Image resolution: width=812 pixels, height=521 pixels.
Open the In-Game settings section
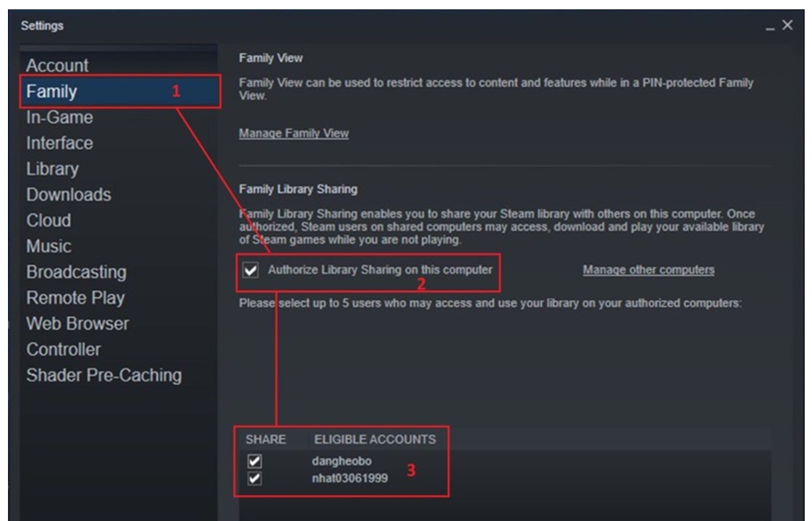tap(59, 117)
